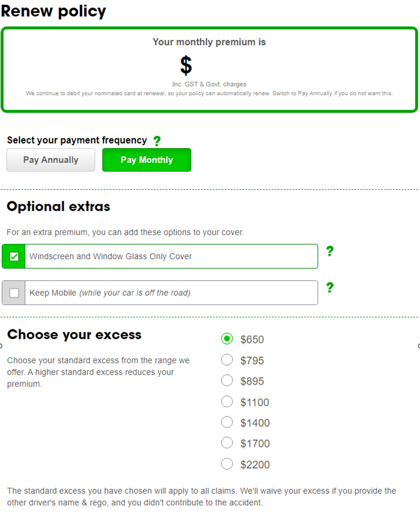Click the Windscreen and Window Glass label text
This screenshot has width=420, height=512.
pos(111,256)
